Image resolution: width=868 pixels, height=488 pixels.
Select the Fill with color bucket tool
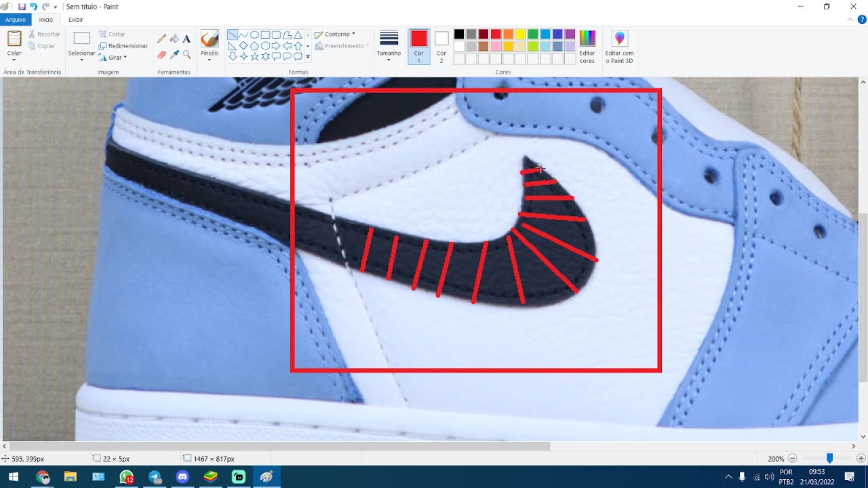coord(174,39)
